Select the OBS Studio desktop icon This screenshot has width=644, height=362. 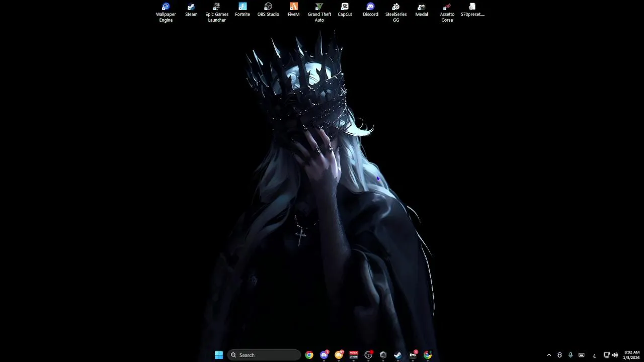[x=268, y=10]
